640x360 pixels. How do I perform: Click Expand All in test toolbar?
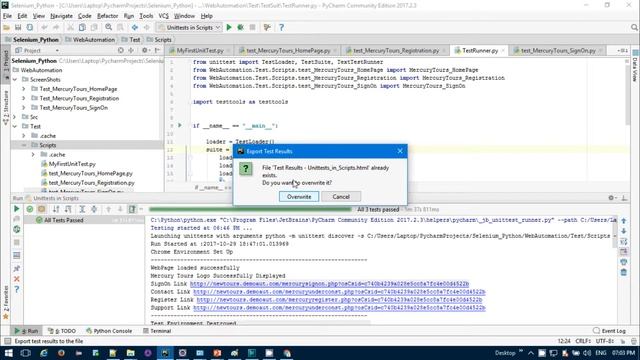click(x=82, y=209)
